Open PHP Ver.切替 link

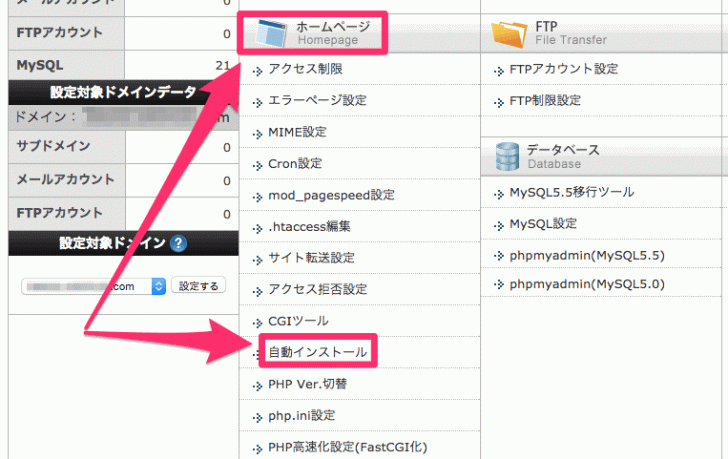[x=307, y=384]
